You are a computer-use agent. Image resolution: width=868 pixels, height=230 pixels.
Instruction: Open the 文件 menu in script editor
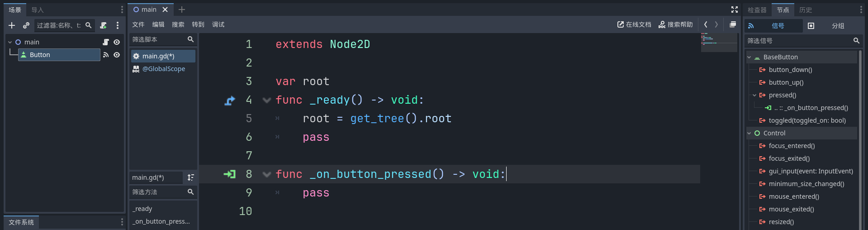pyautogui.click(x=138, y=24)
